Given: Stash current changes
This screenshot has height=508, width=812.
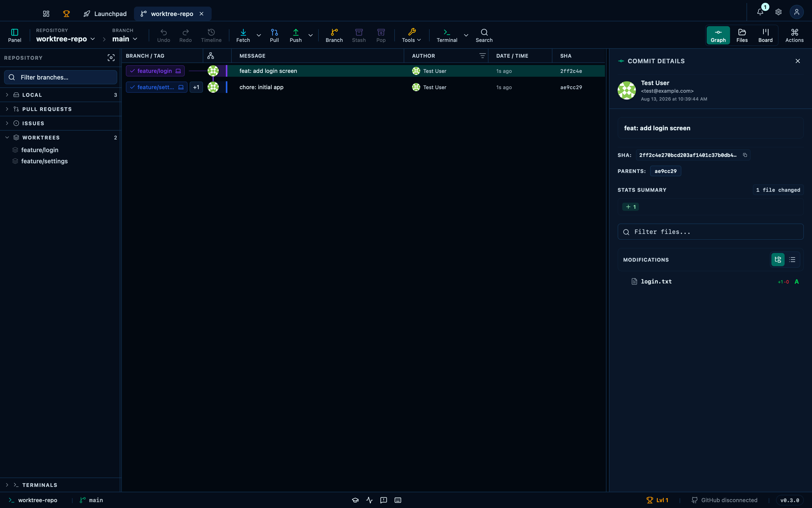Looking at the screenshot, I should coord(359,35).
